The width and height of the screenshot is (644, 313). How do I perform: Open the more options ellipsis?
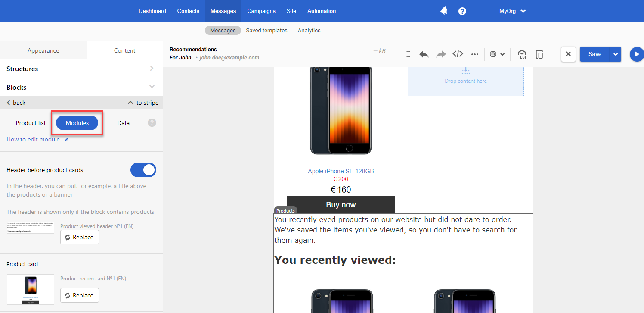click(475, 54)
